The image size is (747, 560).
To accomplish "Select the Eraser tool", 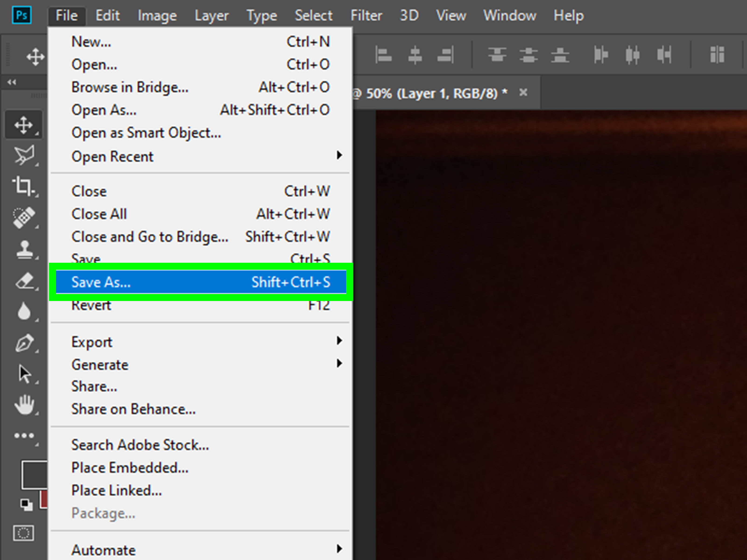I will [x=24, y=281].
